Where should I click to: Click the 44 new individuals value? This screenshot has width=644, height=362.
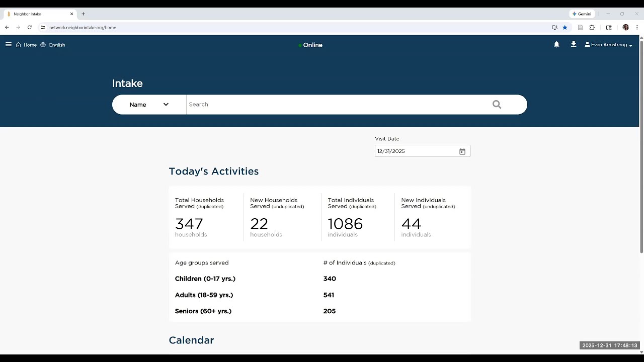tap(411, 223)
